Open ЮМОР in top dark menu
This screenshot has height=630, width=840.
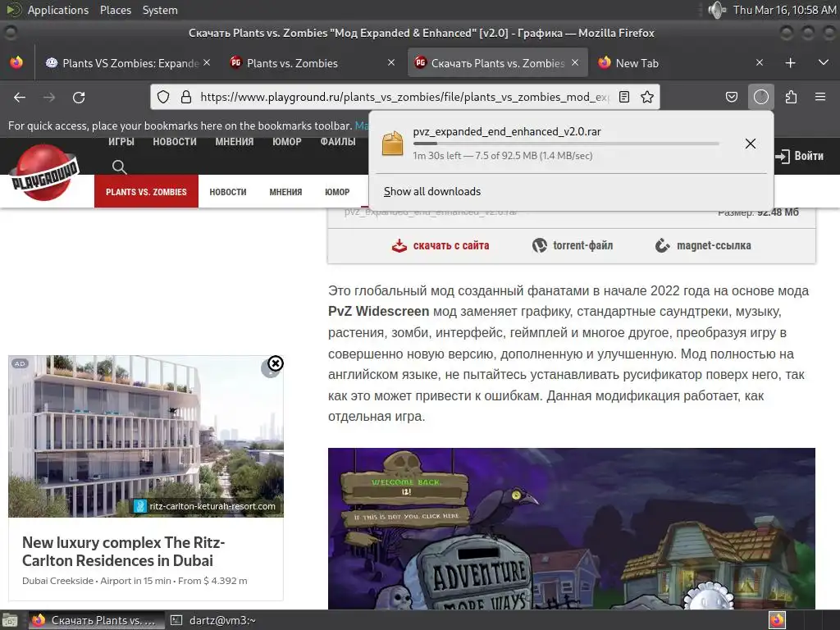coord(286,142)
